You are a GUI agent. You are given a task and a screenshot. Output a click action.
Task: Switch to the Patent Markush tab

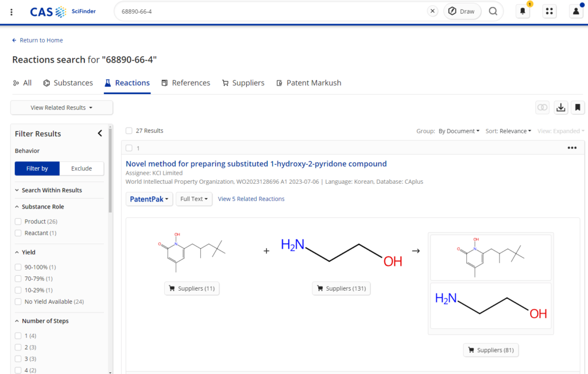pyautogui.click(x=309, y=83)
